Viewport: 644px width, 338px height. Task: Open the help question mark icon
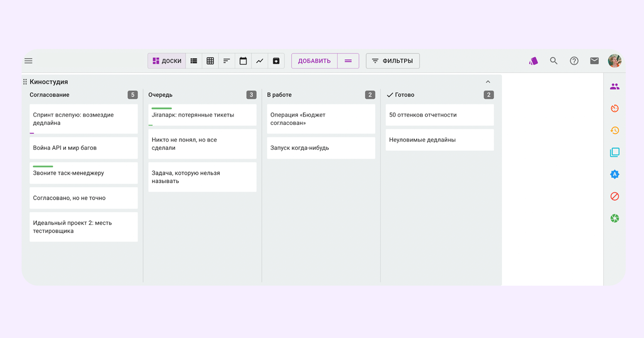click(574, 61)
